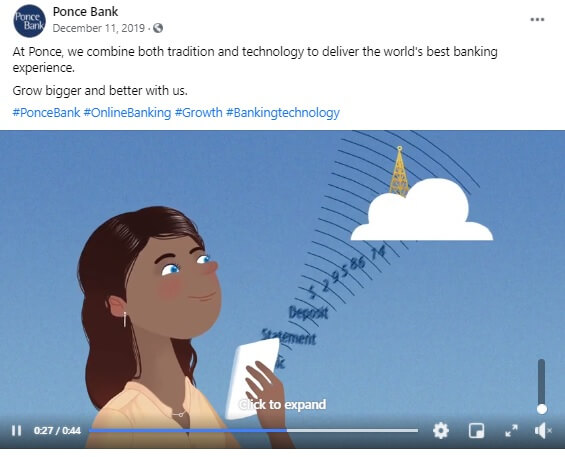Screen dimensions: 565x457
Task: Click the video progress bar played portion
Action: 187,430
